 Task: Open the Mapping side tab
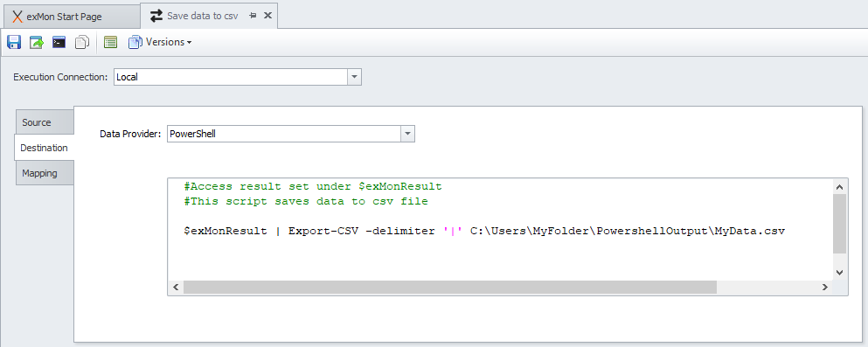pyautogui.click(x=45, y=173)
